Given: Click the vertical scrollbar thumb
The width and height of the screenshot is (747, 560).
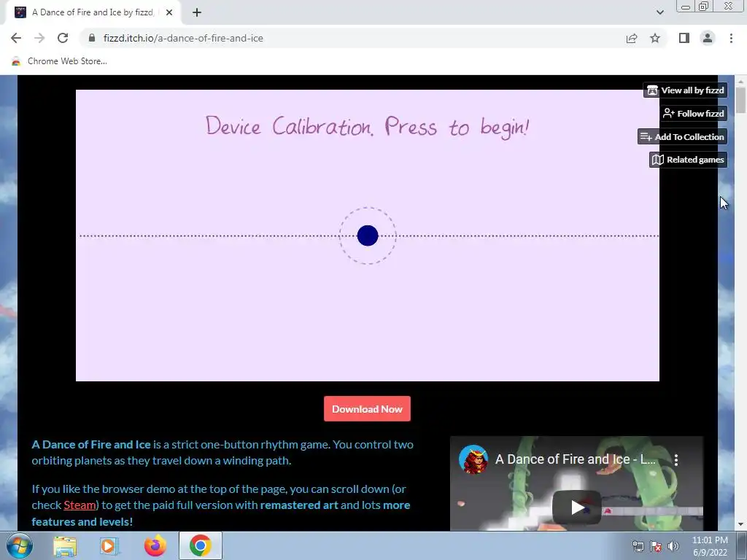Looking at the screenshot, I should click(x=740, y=101).
